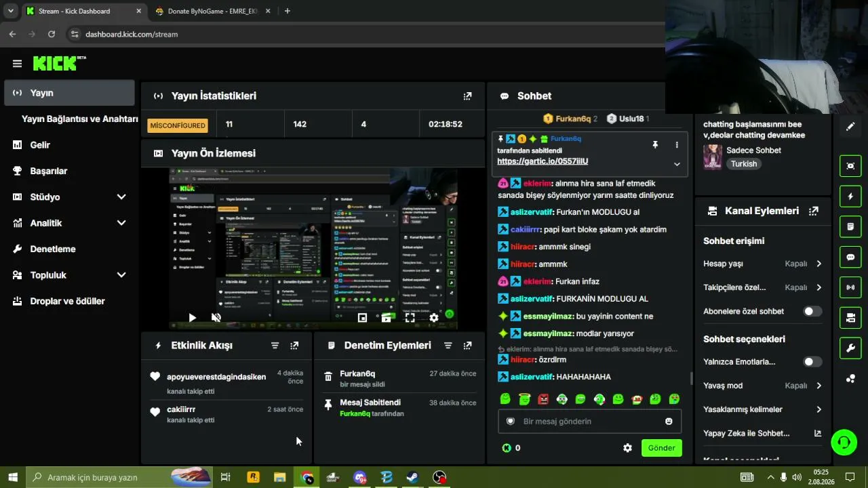Pop out the Etkinlik Akışı panel
Viewport: 868px width, 488px height.
[294, 346]
